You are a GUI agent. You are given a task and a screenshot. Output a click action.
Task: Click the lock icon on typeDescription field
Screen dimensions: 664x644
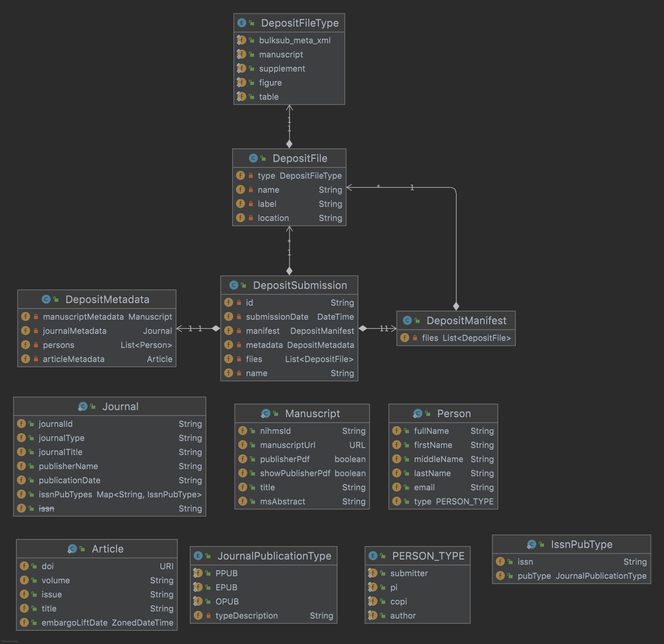[208, 615]
